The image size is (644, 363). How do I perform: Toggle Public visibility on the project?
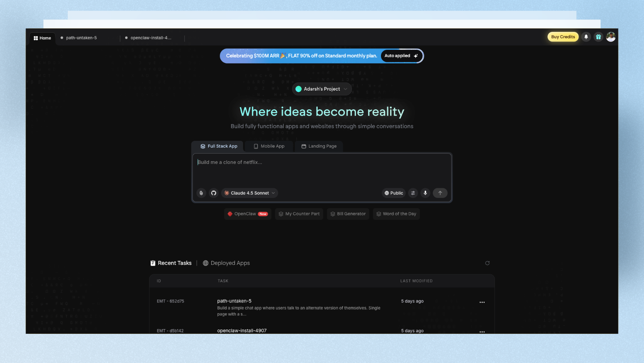point(393,193)
